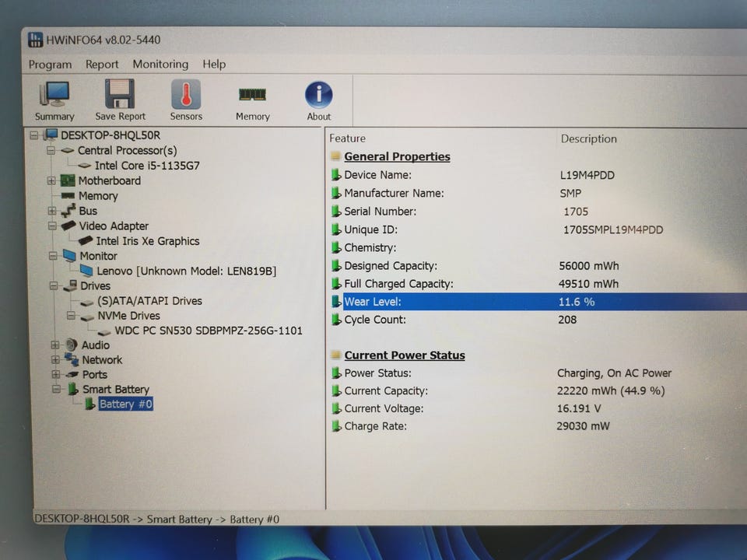Click battery icon beside Designed Capacity

point(336,266)
